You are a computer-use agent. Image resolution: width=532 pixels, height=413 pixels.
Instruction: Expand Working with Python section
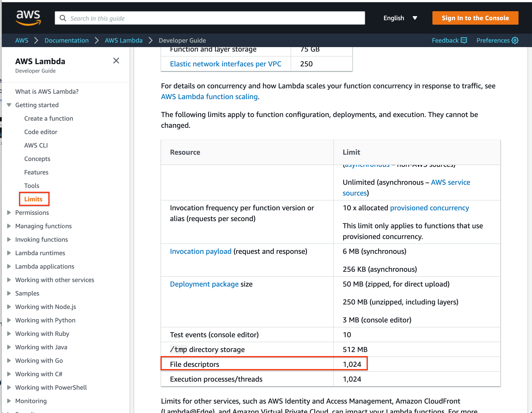[x=9, y=320]
